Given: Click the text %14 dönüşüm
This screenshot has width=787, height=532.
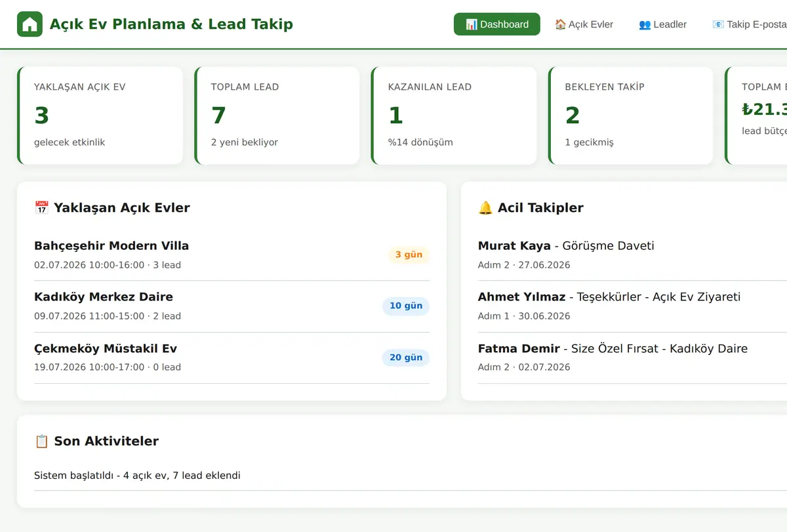Looking at the screenshot, I should tap(420, 142).
